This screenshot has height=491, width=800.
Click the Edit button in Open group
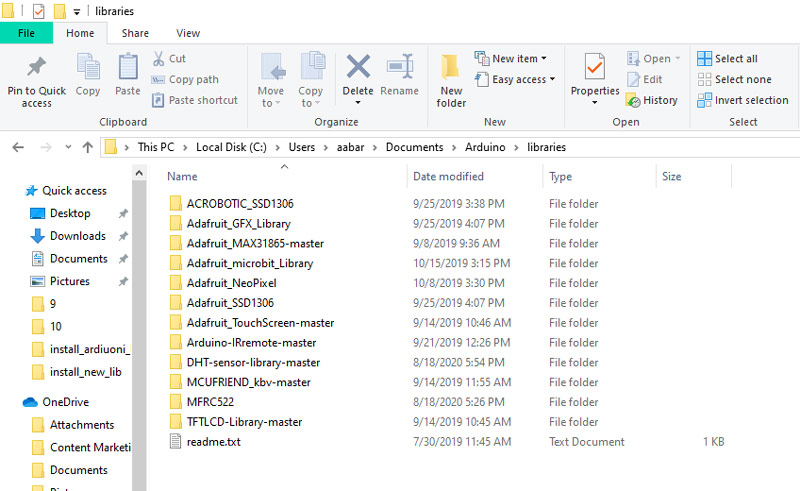645,80
